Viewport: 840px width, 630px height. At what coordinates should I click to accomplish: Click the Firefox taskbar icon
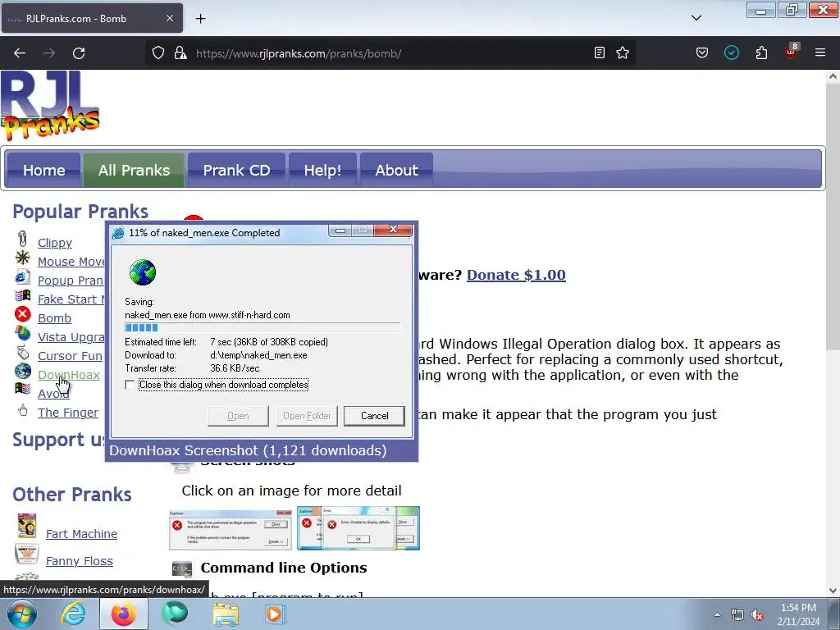pos(123,614)
